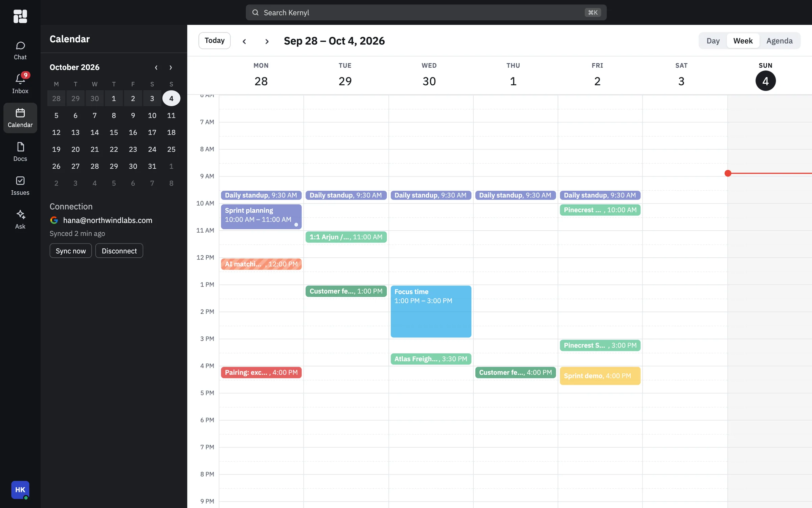Open the AI matching 12:00 PM event
Screen dimensions: 812x508
[x=261, y=264]
